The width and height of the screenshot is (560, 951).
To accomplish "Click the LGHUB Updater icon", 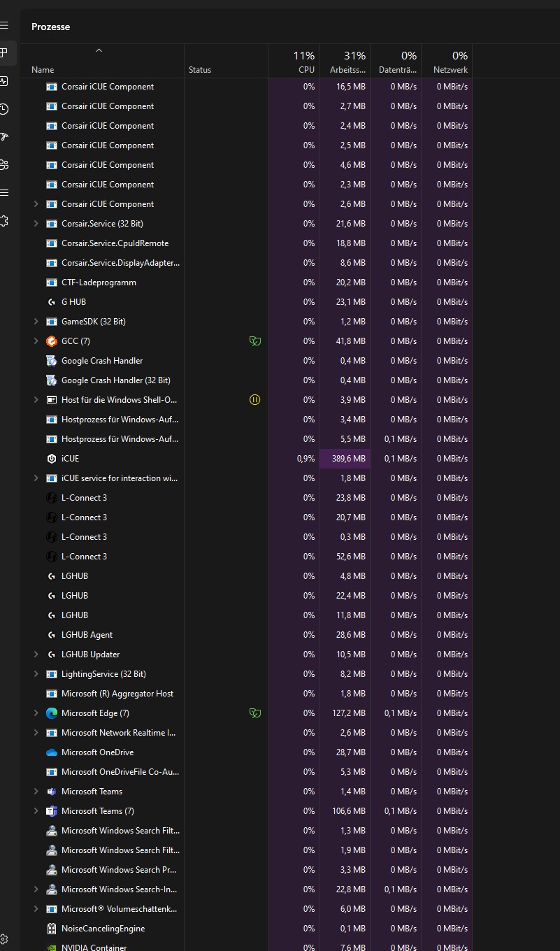I will [x=51, y=655].
